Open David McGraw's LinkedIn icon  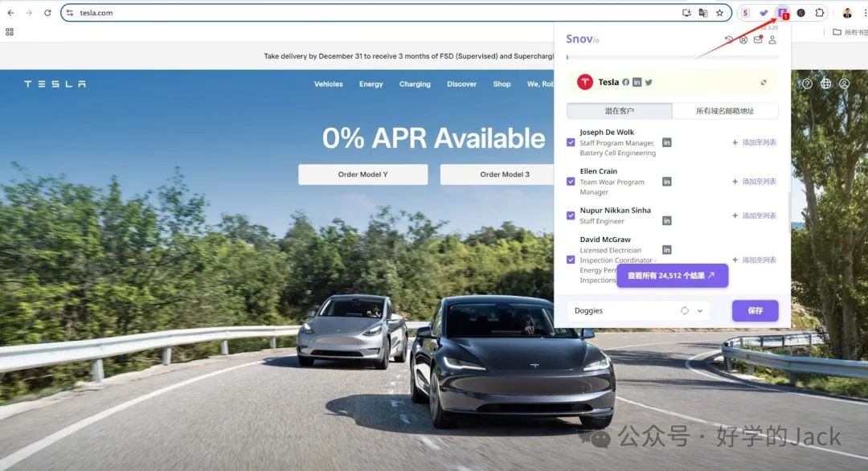coord(667,250)
